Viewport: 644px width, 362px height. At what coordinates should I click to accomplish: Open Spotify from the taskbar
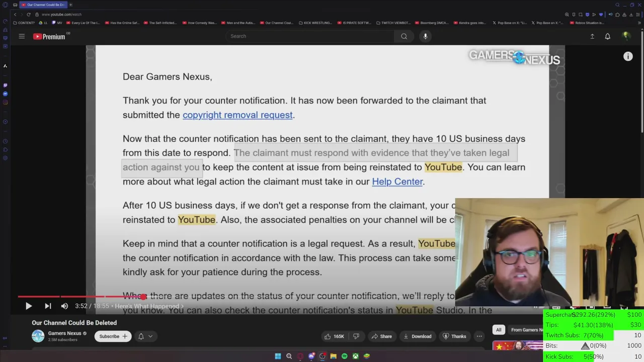(344, 356)
